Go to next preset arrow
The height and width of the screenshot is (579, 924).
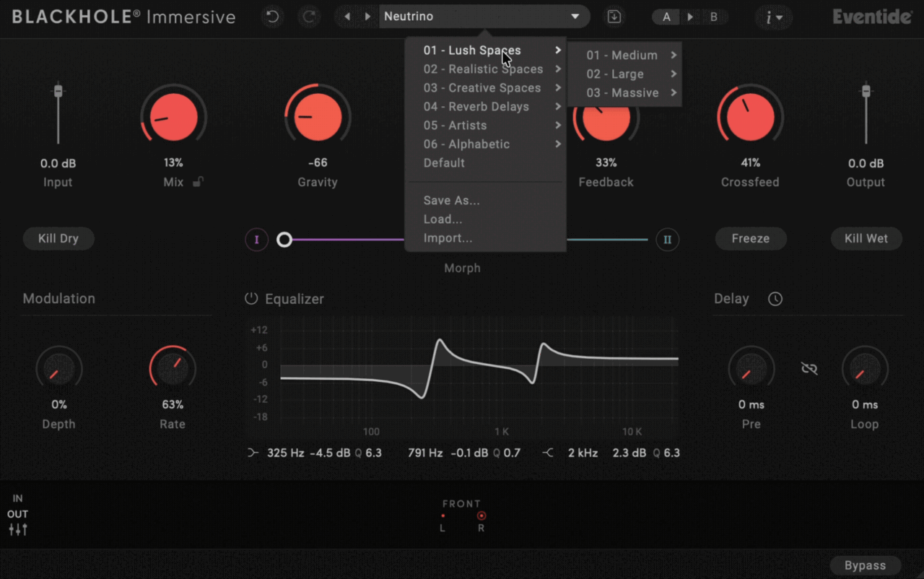pos(367,17)
